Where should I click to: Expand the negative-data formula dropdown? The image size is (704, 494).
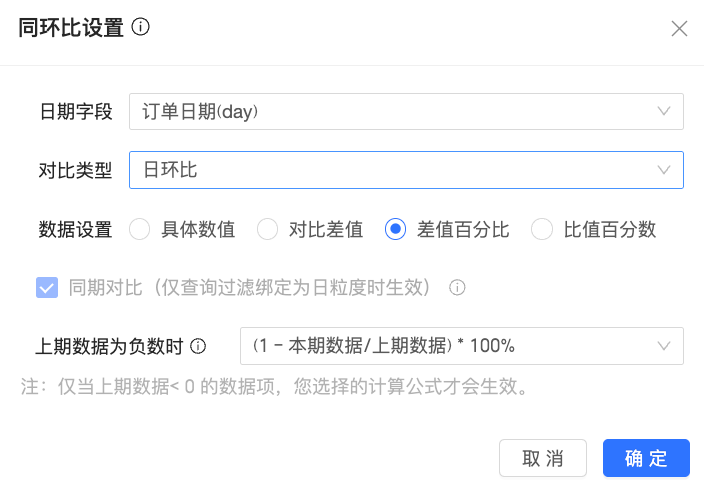pos(664,347)
